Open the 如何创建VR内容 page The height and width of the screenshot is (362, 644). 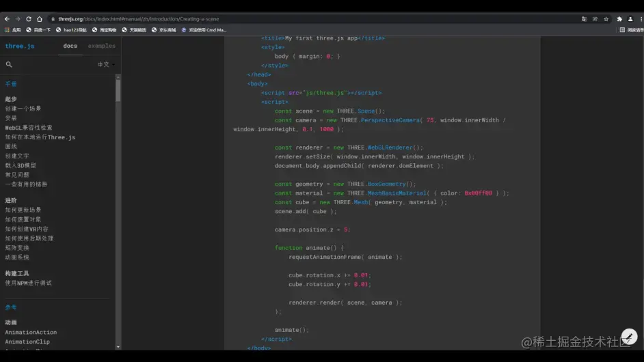27,229
